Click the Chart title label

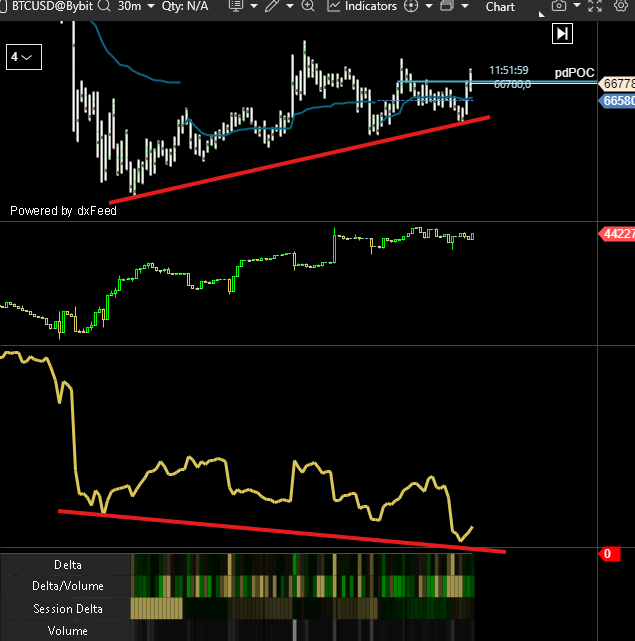500,7
